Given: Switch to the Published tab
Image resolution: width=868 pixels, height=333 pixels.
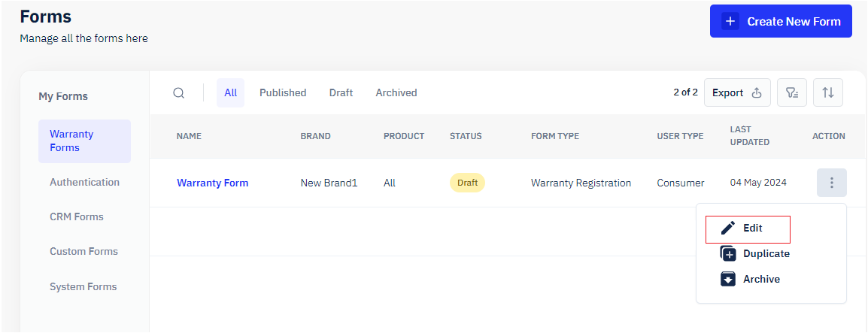Looking at the screenshot, I should click(283, 93).
